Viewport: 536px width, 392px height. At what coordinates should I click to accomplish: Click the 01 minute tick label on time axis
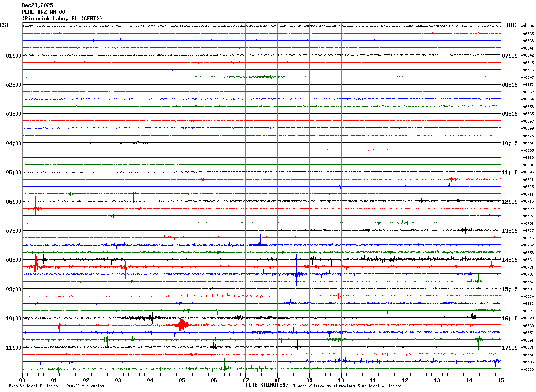pos(54,380)
